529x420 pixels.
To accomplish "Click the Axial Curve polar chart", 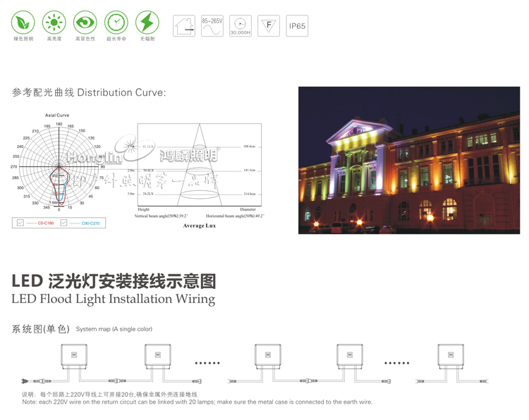I will [59, 167].
